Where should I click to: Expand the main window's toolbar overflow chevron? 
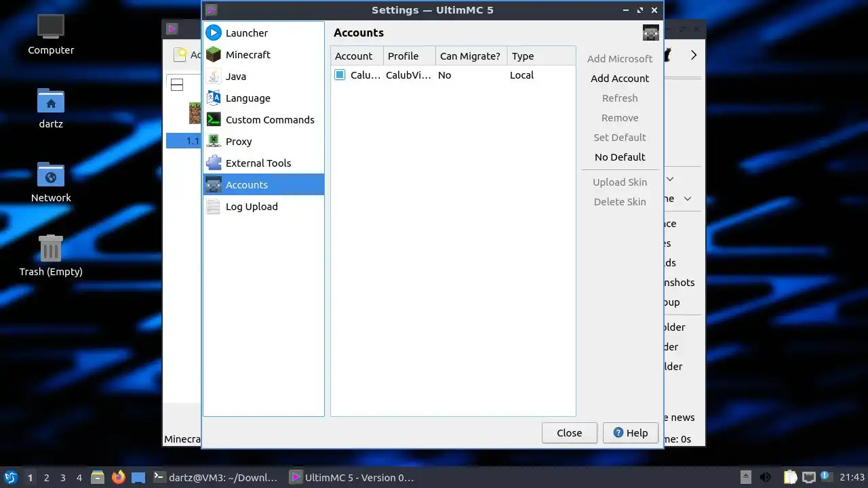pyautogui.click(x=694, y=55)
